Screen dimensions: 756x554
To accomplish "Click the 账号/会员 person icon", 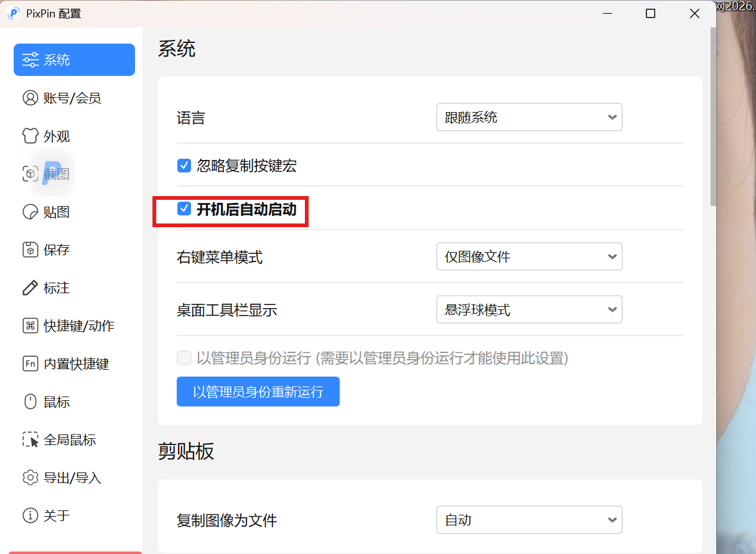I will [30, 98].
